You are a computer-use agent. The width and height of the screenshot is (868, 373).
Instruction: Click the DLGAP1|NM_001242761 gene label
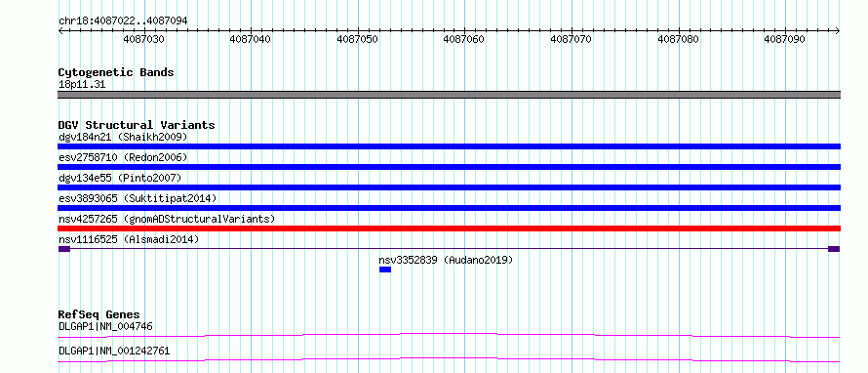[114, 351]
